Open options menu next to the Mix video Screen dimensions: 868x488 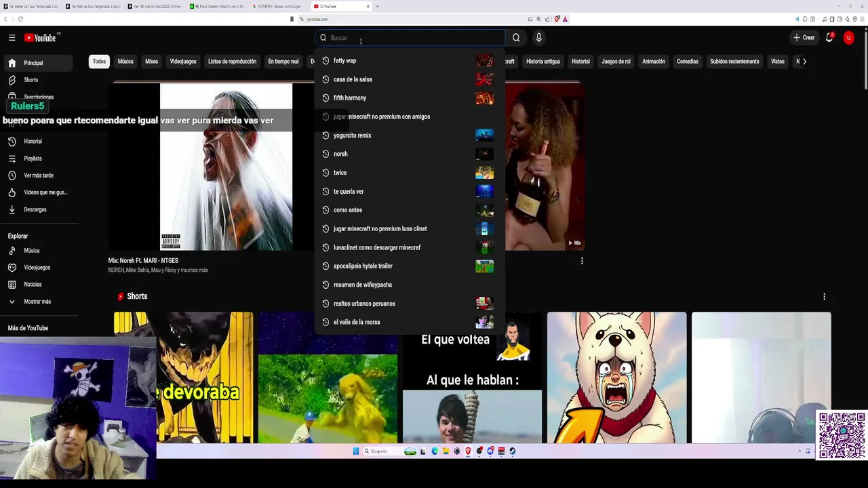tap(582, 261)
